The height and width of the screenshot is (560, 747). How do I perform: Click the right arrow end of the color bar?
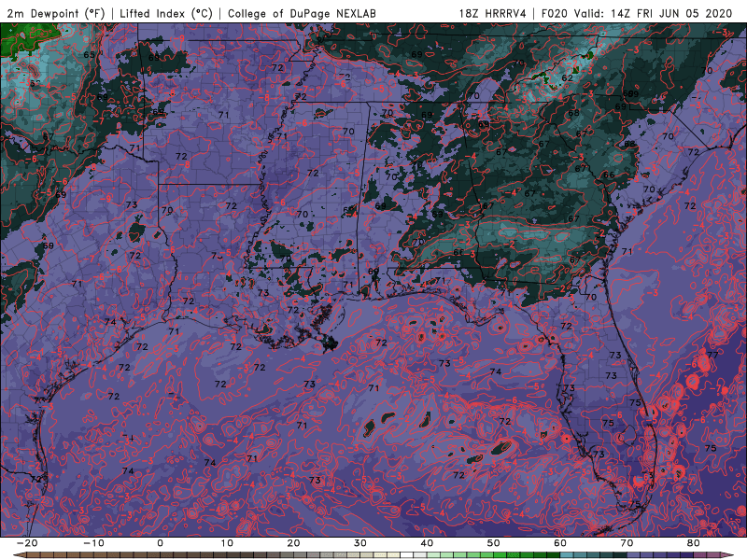727,555
